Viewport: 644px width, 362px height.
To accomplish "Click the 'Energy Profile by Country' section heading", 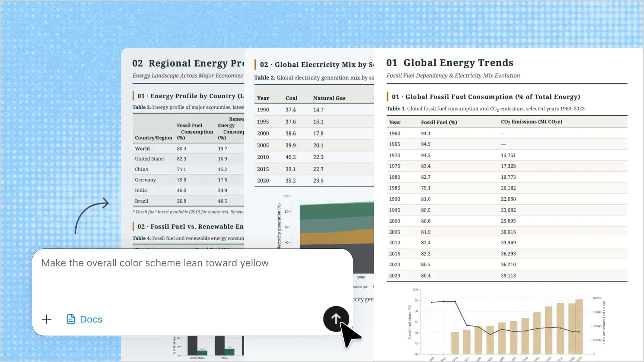I will pos(191,96).
